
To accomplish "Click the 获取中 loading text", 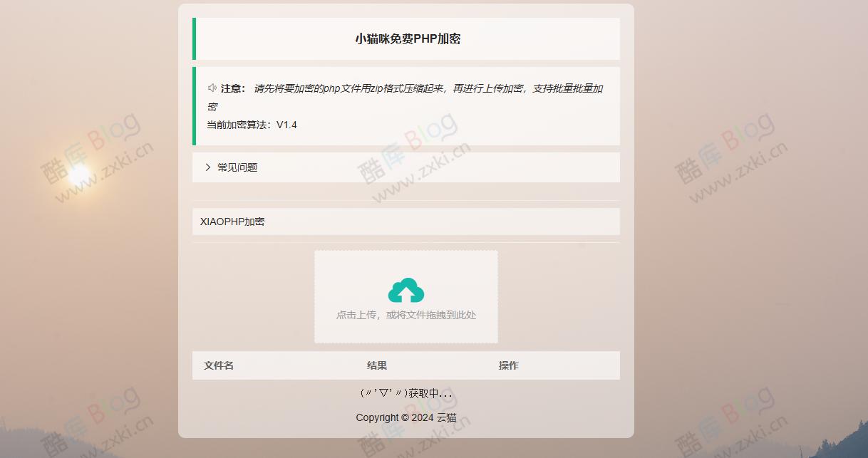I will coord(405,392).
